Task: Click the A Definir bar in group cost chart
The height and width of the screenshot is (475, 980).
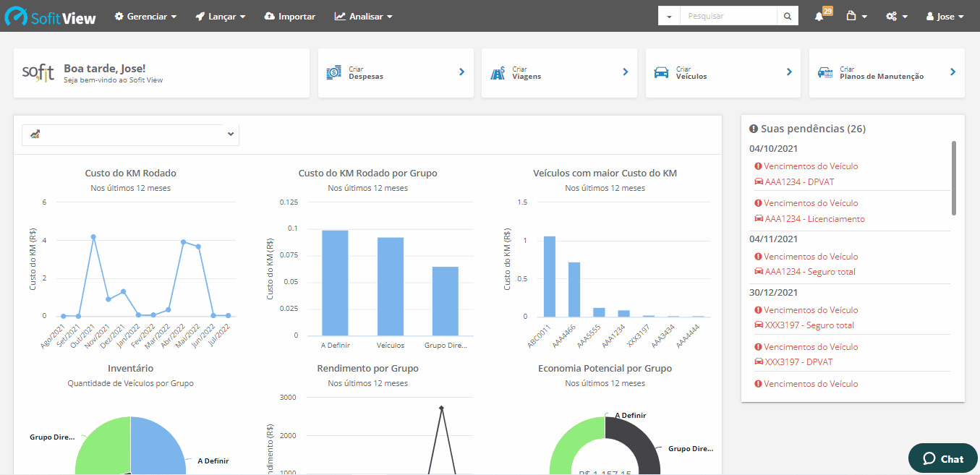Action: pos(335,283)
